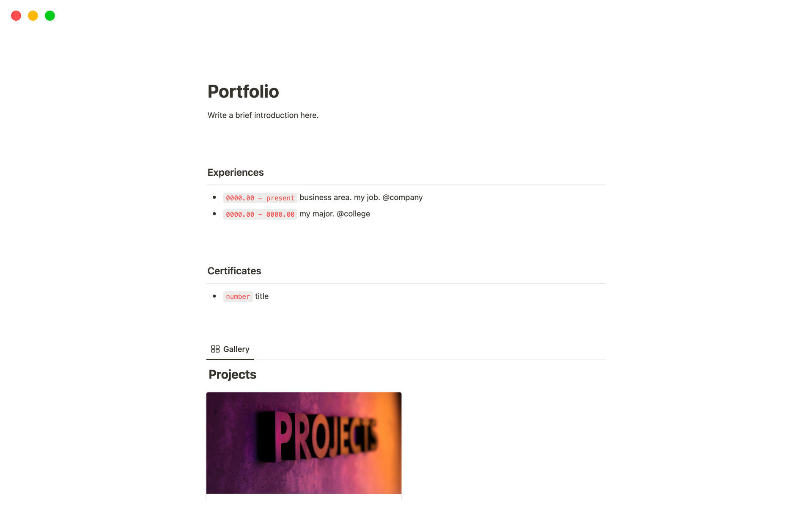The image size is (812, 508).
Task: Enter full screen with the green button
Action: click(x=49, y=16)
